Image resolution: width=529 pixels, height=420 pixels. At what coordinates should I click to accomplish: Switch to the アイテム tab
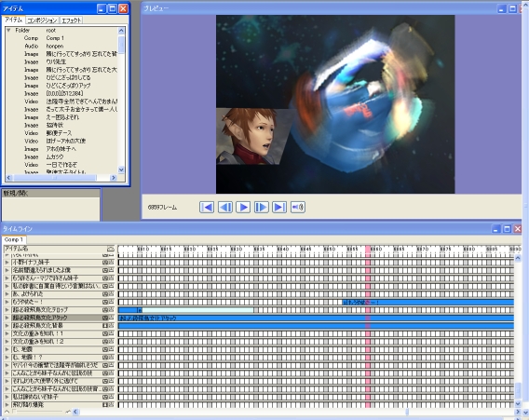pyautogui.click(x=13, y=20)
